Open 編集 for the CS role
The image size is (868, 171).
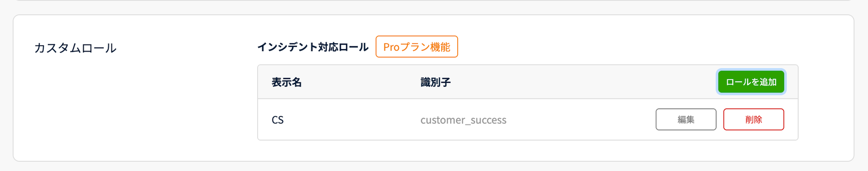coord(685,120)
